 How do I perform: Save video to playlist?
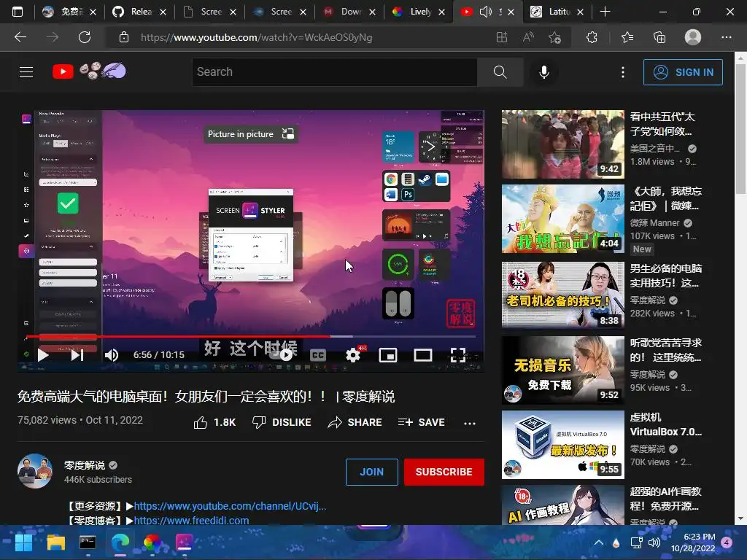click(x=421, y=422)
